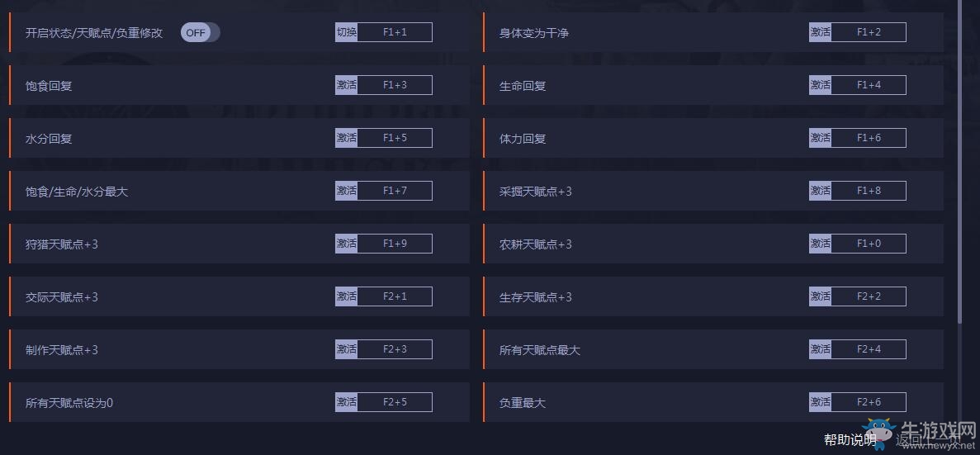Activate 生存天赋点+3 cheat
Viewport: 980px width, 455px height.
pos(820,296)
